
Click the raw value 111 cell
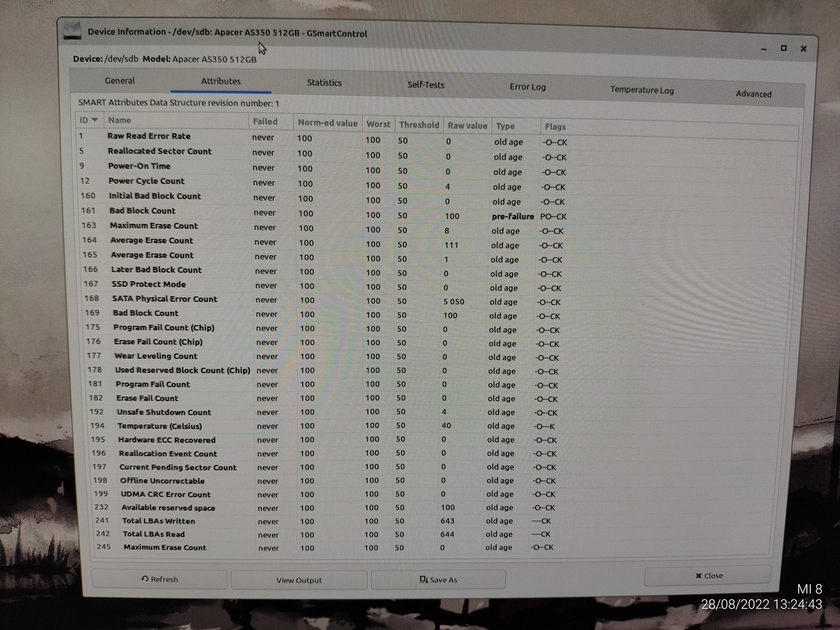pos(451,245)
